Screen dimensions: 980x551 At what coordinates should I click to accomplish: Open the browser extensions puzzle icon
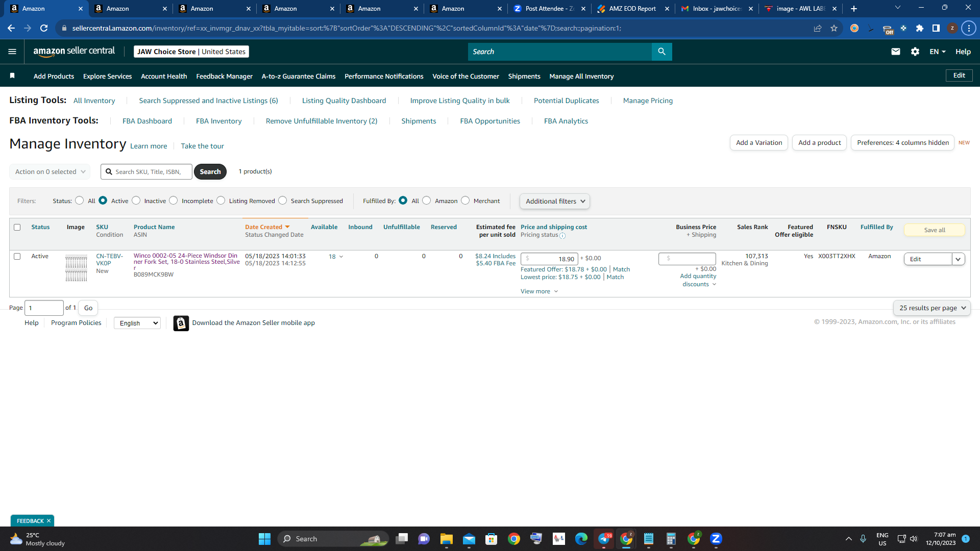click(920, 28)
